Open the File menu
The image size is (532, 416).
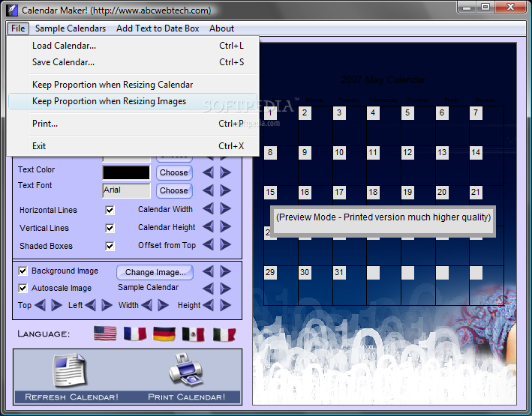[x=18, y=28]
